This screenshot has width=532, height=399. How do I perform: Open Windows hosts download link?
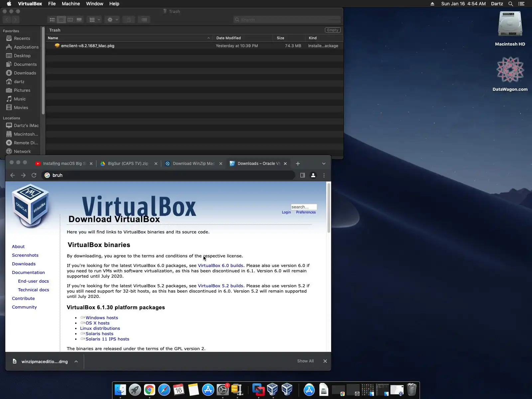pos(102,318)
